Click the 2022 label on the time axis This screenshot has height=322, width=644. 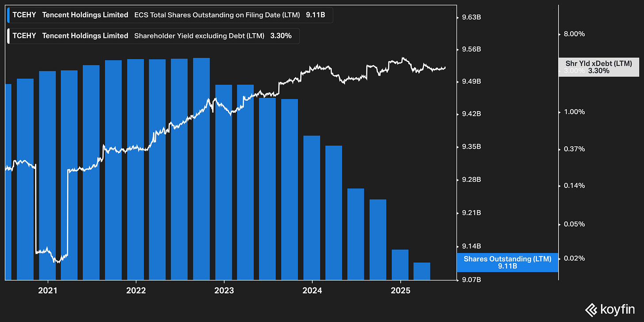click(x=136, y=291)
